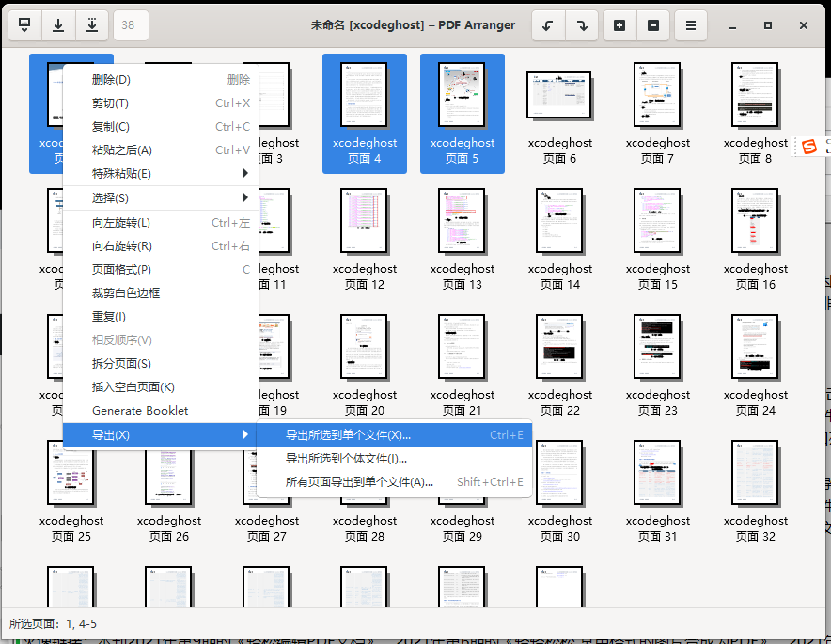This screenshot has height=644, width=831.
Task: Open the import/open file toolbar icon
Action: (24, 24)
